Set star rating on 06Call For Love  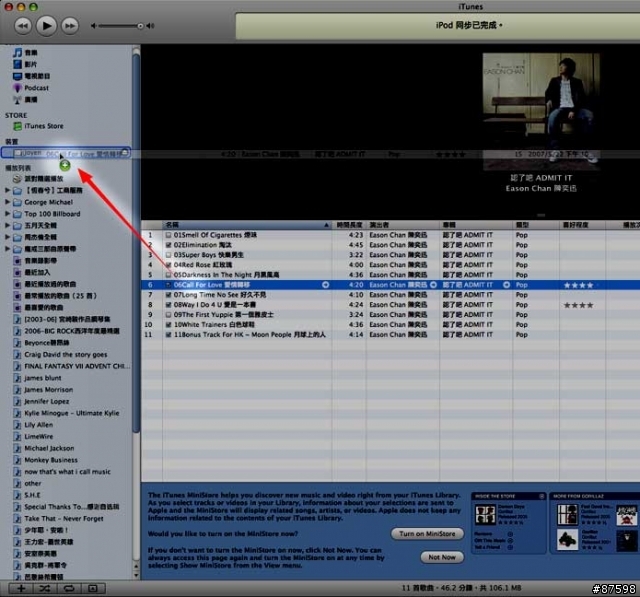point(578,285)
